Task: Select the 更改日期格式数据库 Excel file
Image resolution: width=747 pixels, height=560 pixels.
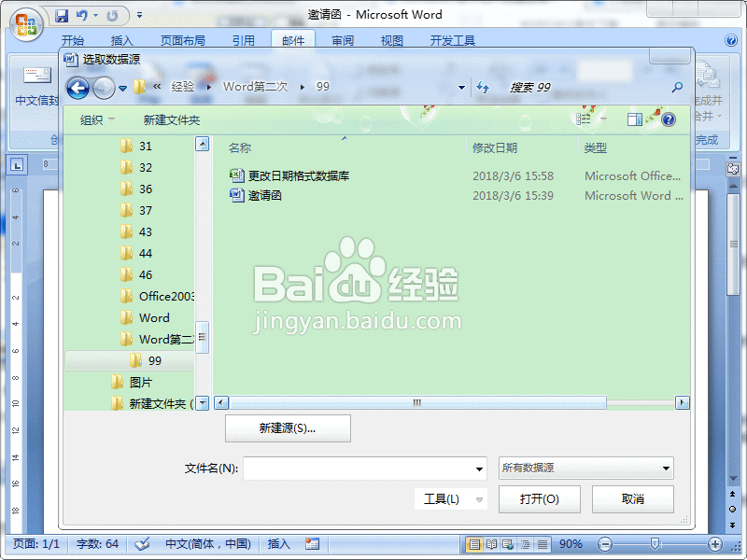Action: click(x=289, y=175)
